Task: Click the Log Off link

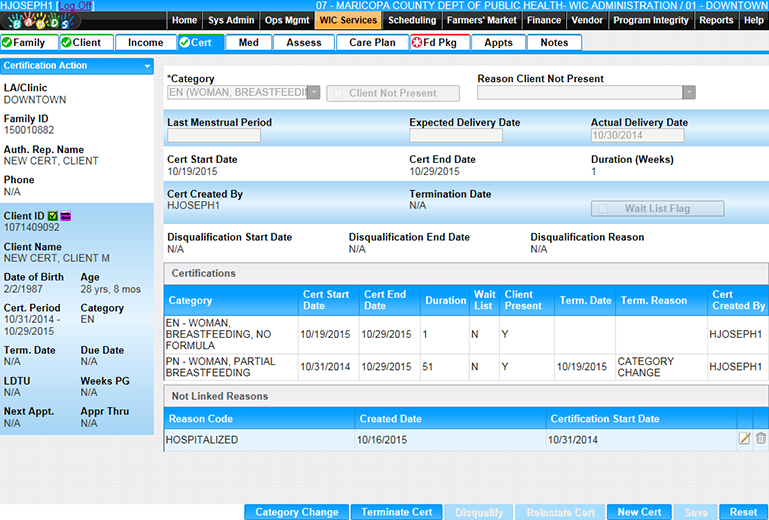Action: pos(75,6)
